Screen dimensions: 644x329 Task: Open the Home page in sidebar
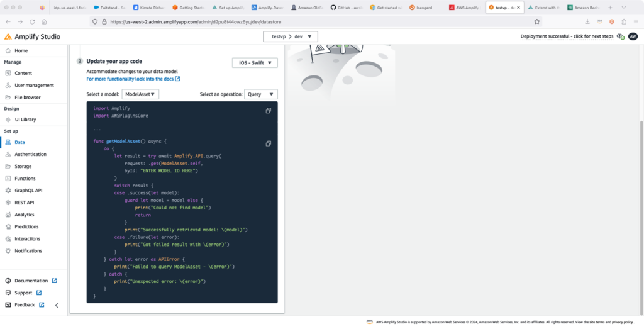(x=21, y=50)
